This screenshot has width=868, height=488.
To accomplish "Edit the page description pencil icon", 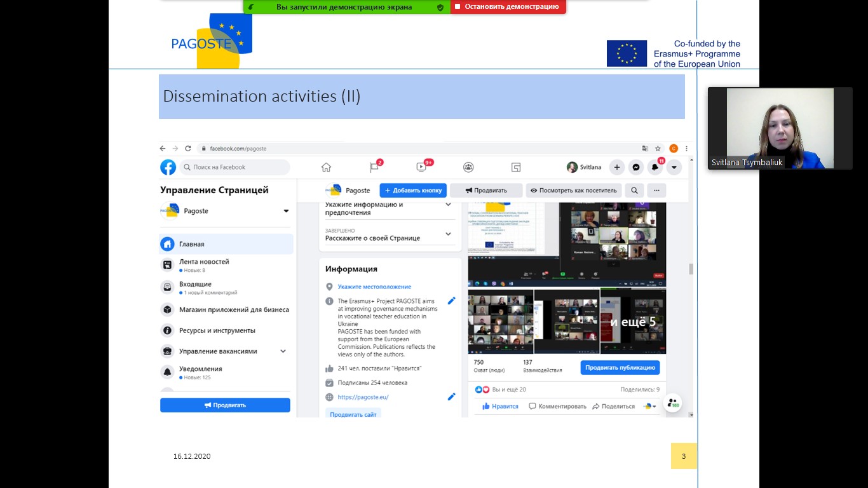I will (452, 301).
